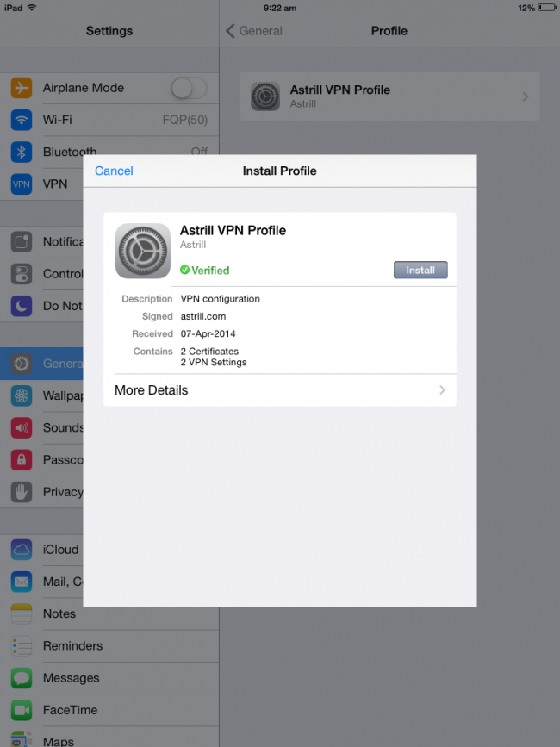This screenshot has width=560, height=747.
Task: Toggle the Airplane Mode switch
Action: [x=189, y=88]
